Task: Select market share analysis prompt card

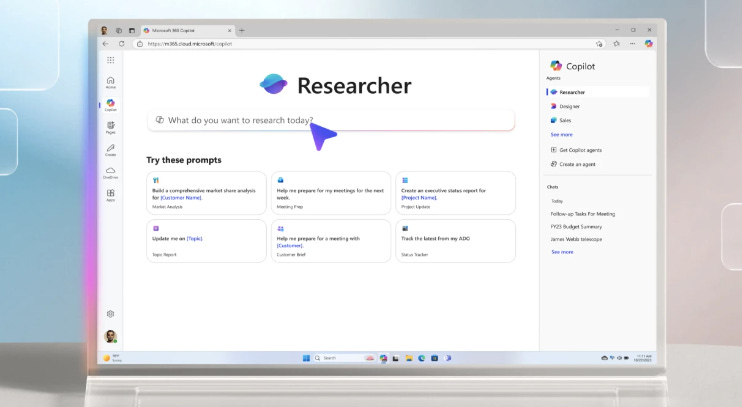Action: pos(206,193)
